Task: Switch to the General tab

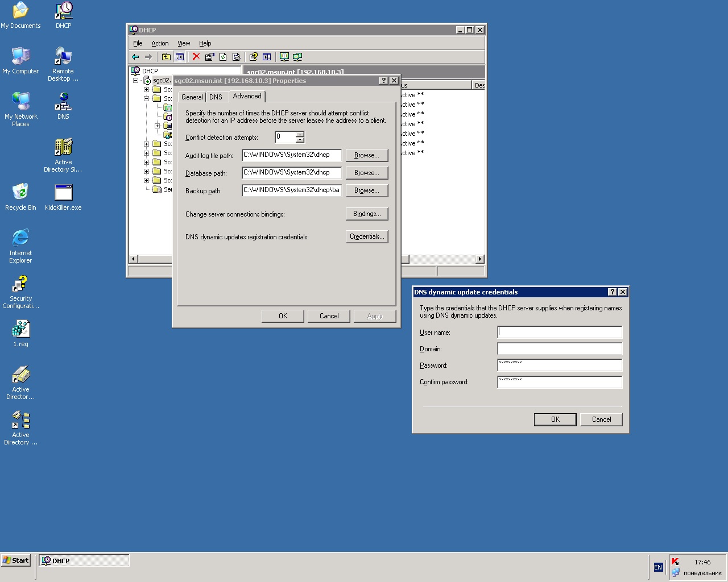Action: click(x=192, y=97)
